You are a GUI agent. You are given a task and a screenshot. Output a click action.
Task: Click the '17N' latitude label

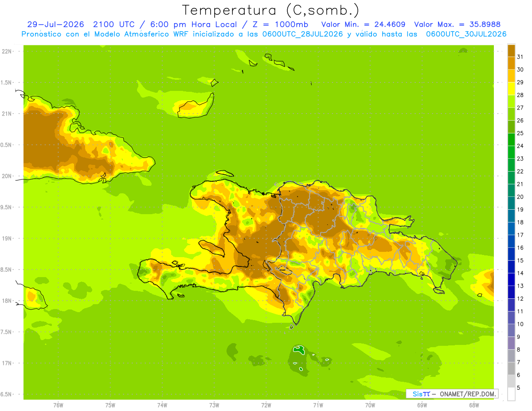[x=7, y=363]
